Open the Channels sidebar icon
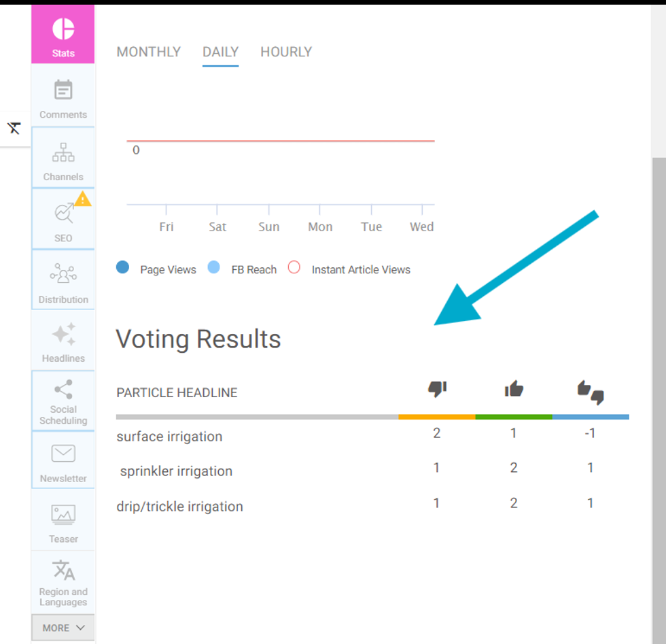666x644 pixels. pyautogui.click(x=63, y=152)
